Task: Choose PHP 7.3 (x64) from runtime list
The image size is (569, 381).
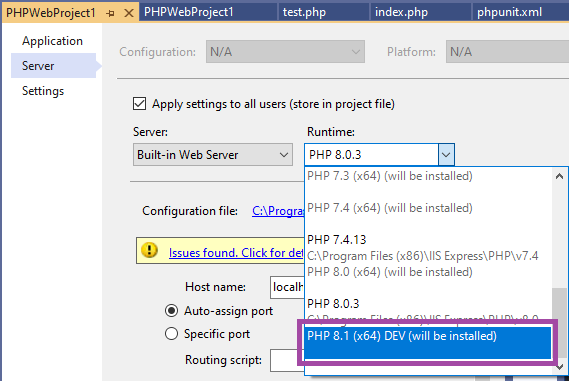Action: [428, 184]
